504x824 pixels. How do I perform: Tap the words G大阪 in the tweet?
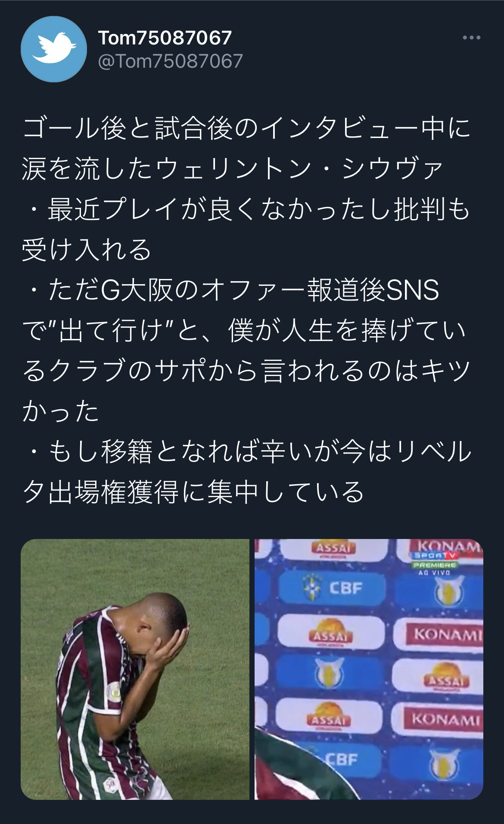point(136,290)
